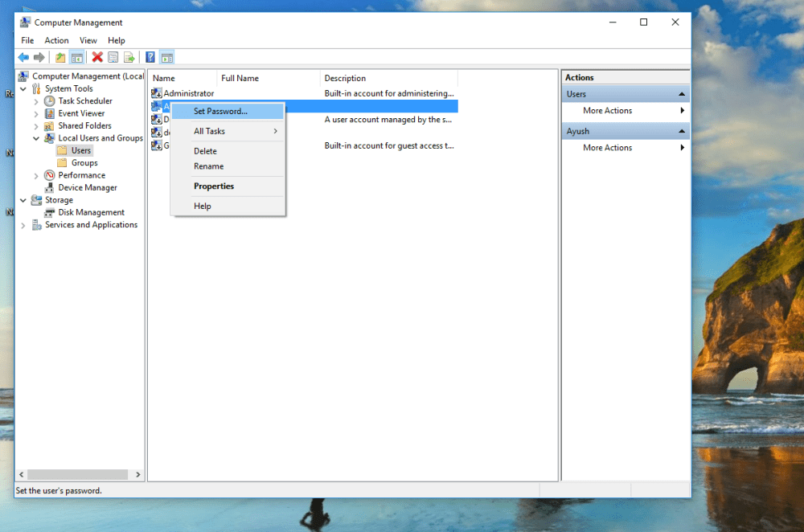Click the Export List toolbar icon

point(129,57)
